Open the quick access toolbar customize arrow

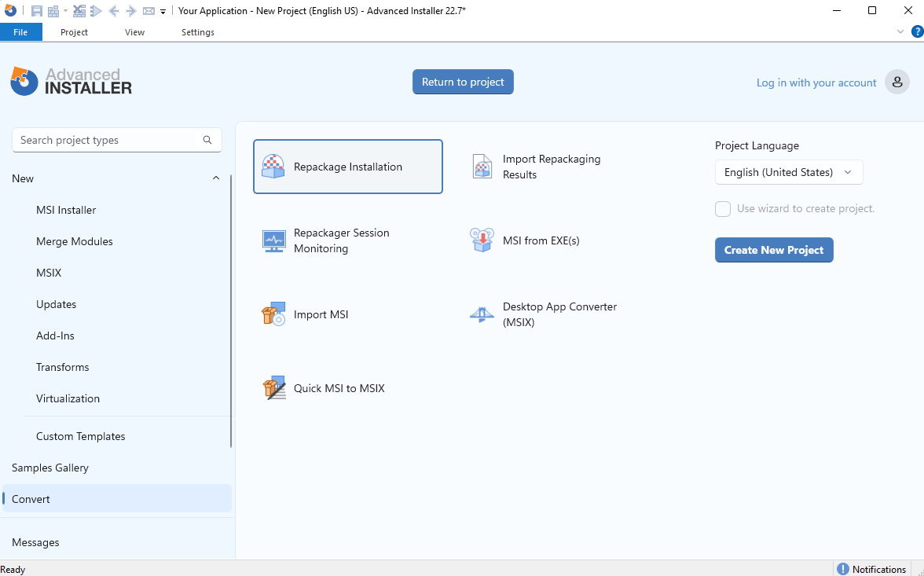(x=163, y=12)
